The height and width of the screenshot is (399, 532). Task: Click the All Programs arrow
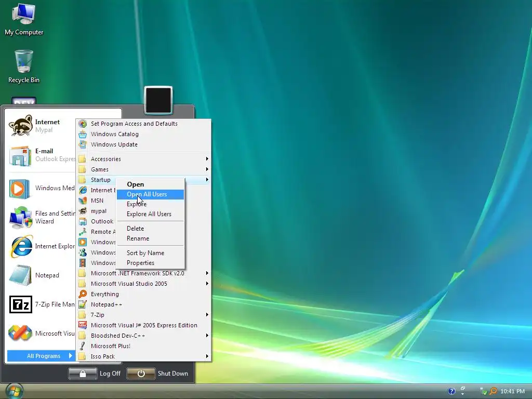[71, 355]
